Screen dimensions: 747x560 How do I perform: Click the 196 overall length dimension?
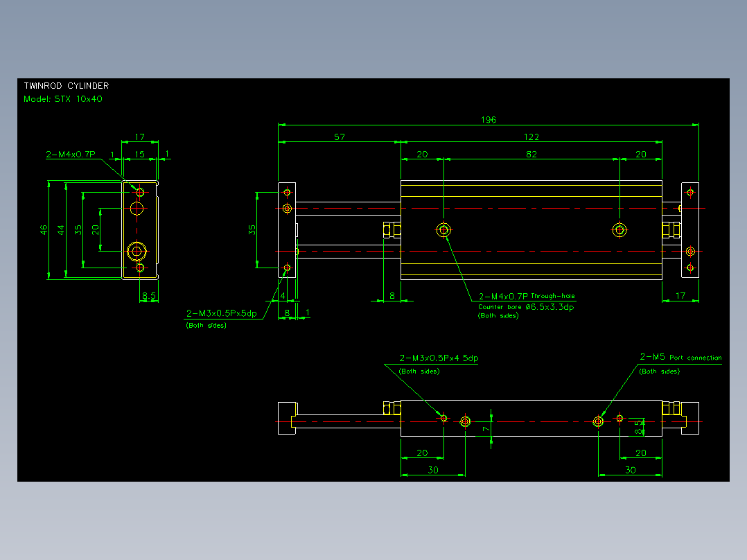point(489,120)
